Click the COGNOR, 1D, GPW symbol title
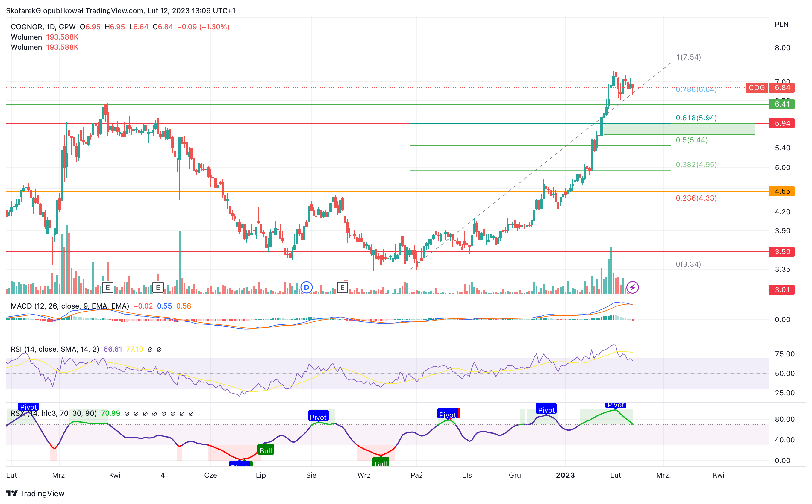This screenshot has width=812, height=504. point(43,27)
